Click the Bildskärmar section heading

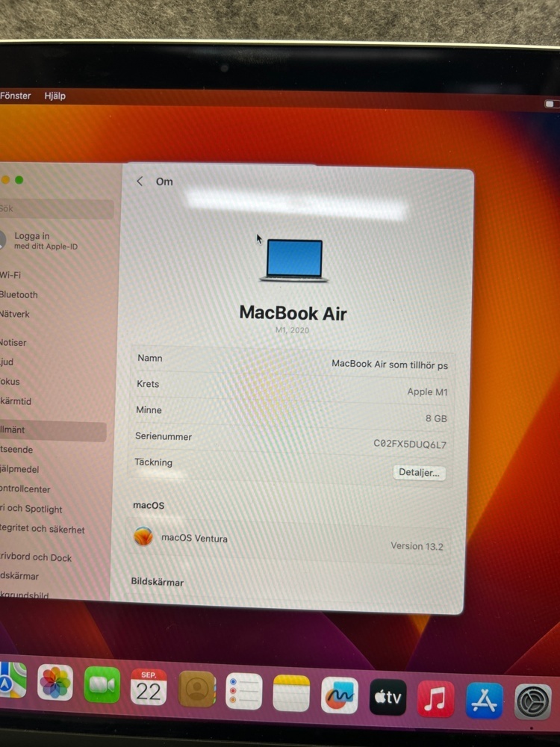157,582
